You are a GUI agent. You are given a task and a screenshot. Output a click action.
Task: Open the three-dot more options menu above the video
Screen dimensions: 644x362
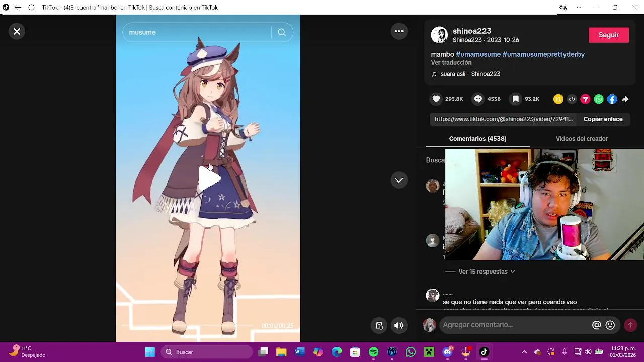399,31
